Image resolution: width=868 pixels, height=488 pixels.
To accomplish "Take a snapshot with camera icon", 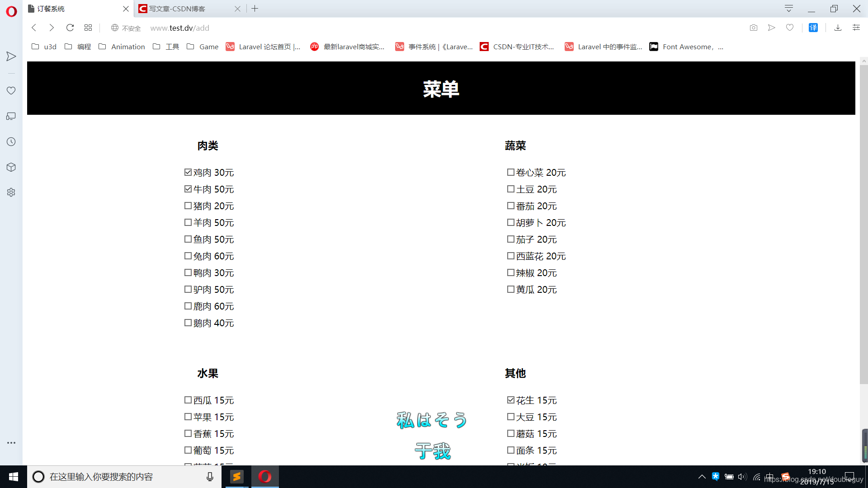I will pos(753,28).
